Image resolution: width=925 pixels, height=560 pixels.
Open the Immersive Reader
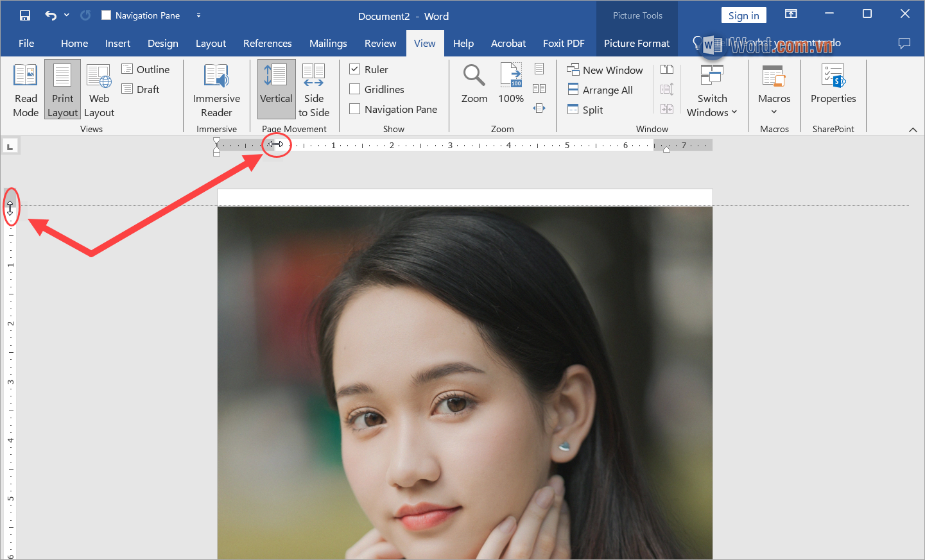(x=216, y=90)
